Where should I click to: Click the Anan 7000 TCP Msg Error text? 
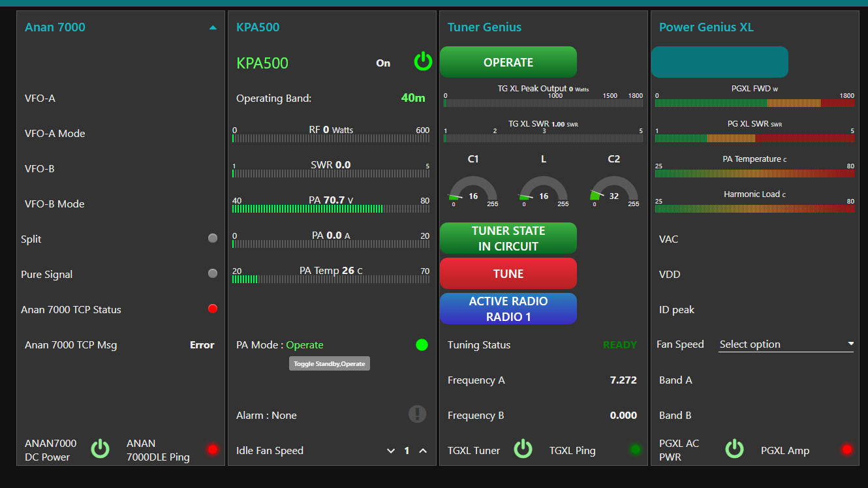pyautogui.click(x=202, y=344)
